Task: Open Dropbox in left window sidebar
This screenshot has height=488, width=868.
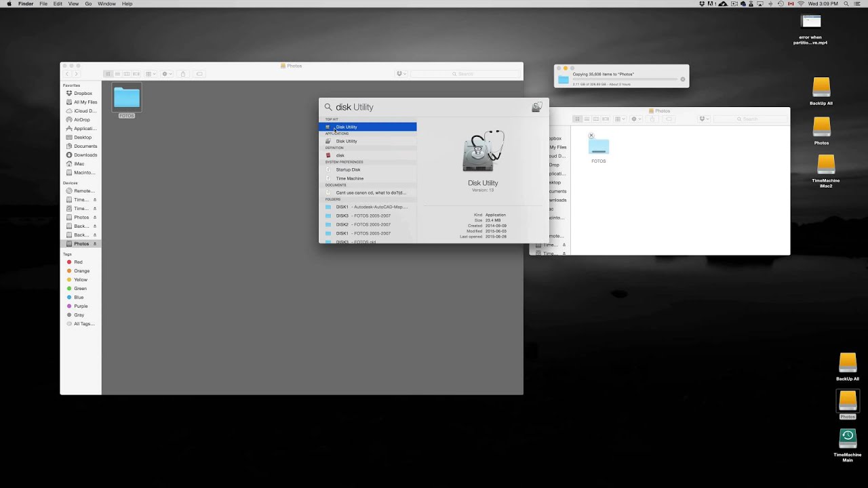Action: pos(81,94)
